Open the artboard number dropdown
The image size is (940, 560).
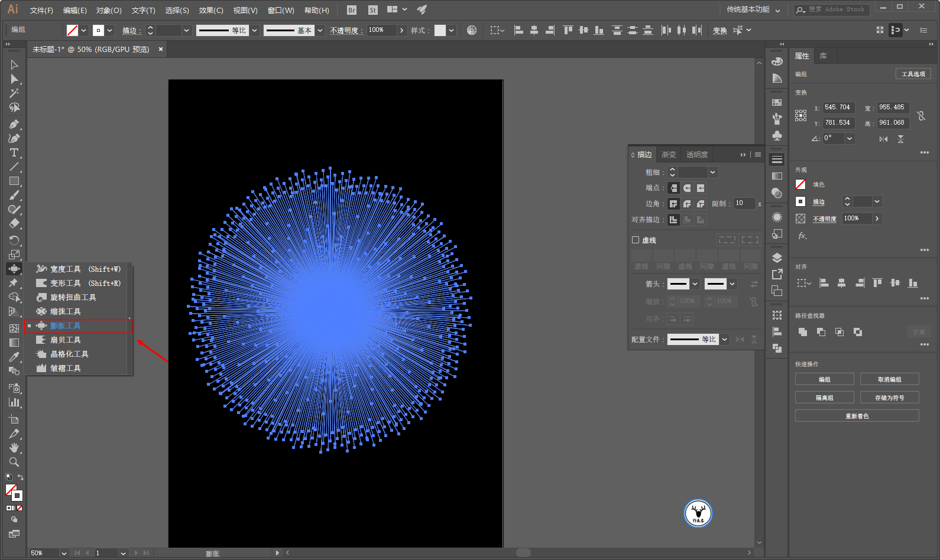point(123,553)
